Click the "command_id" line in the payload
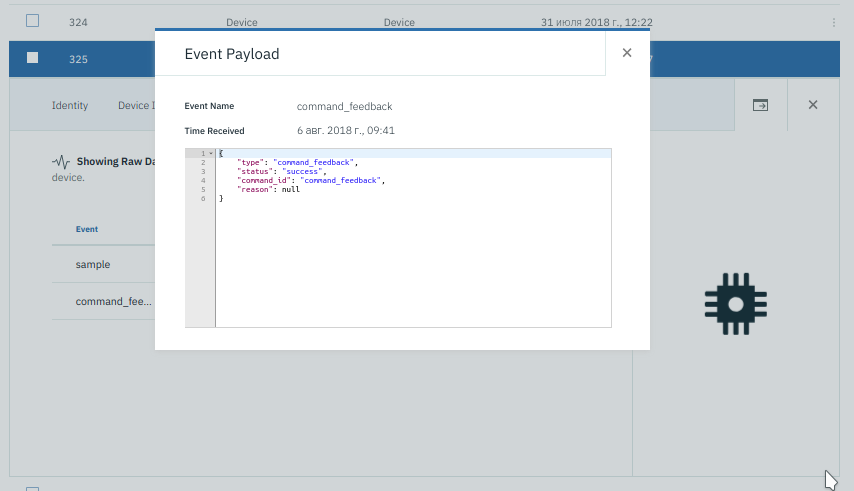 311,180
